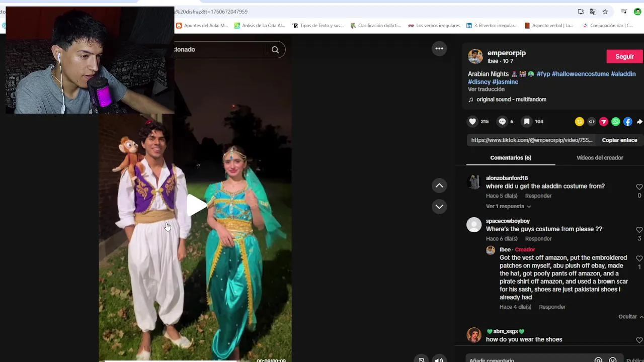Image resolution: width=644 pixels, height=362 pixels.
Task: Click the red send-to-friends icon
Action: coord(603,122)
